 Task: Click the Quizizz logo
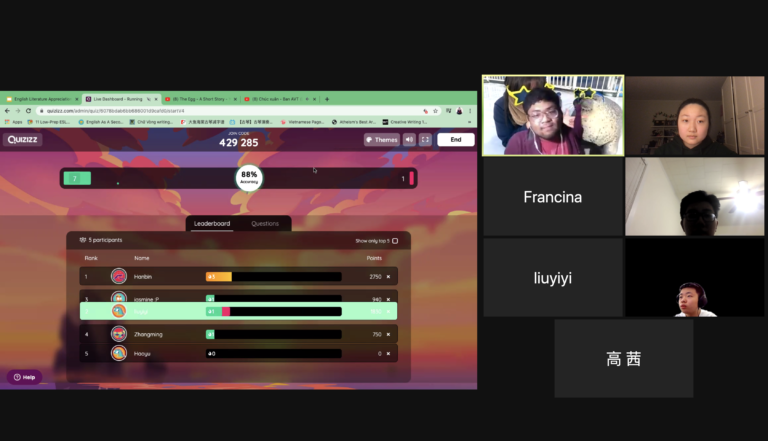[x=23, y=140]
